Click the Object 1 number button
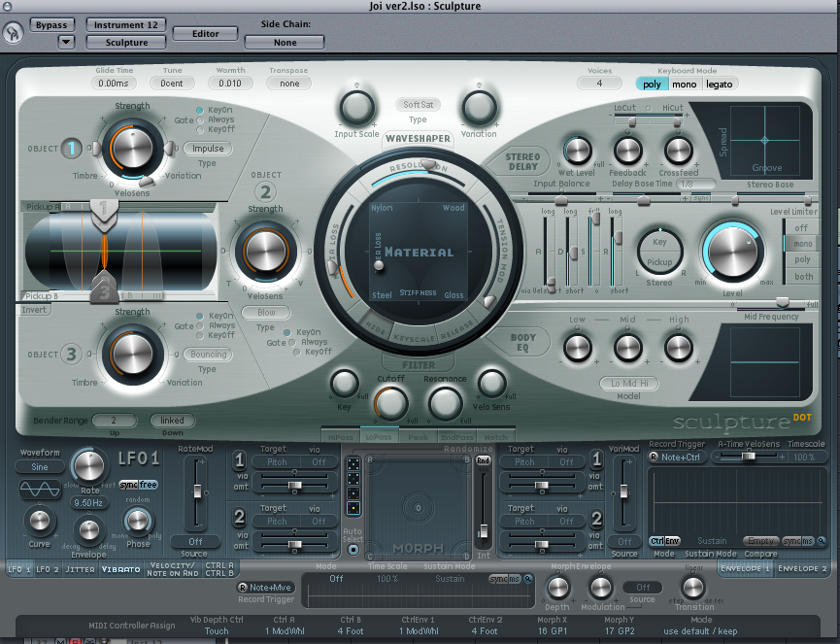840x644 pixels. coord(71,149)
